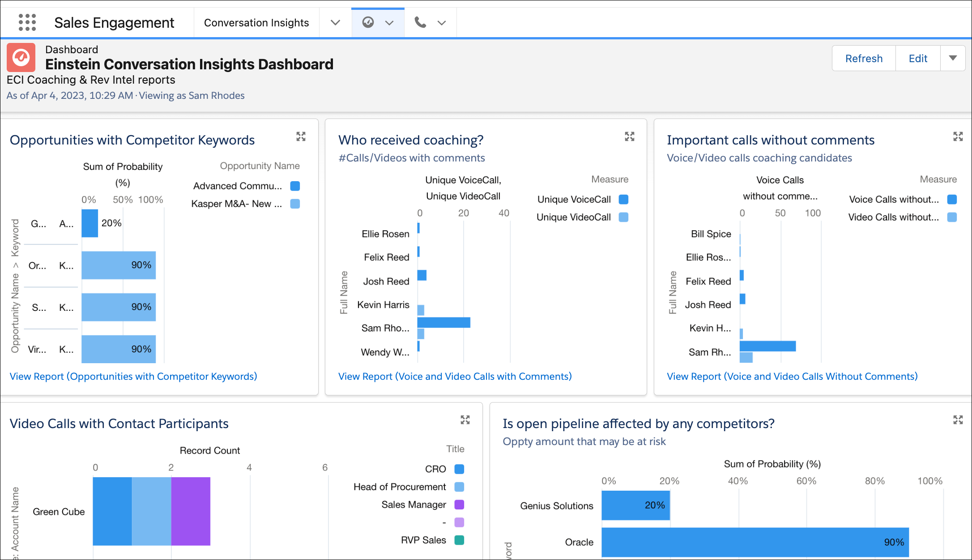
Task: Switch to Conversation Insights tab
Action: [256, 23]
